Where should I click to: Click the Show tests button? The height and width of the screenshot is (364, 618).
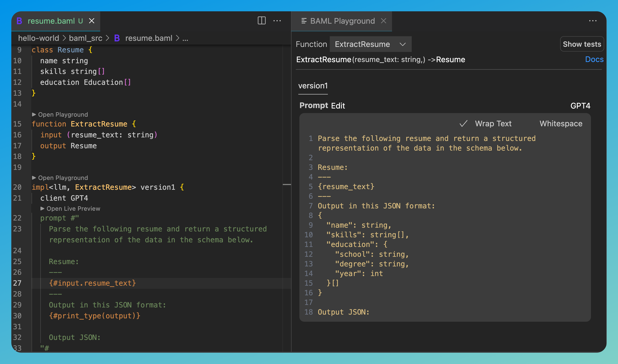(x=582, y=44)
